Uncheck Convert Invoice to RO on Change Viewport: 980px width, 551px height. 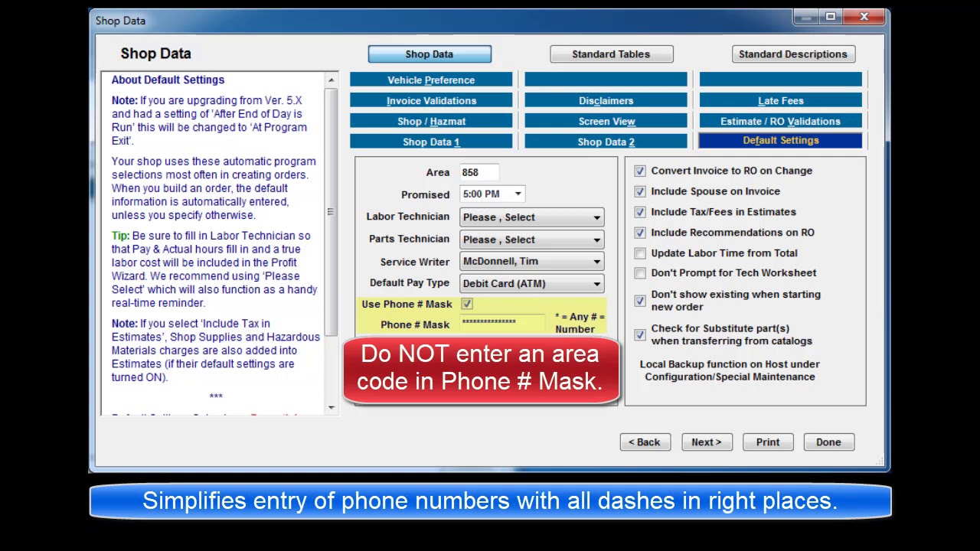point(640,171)
